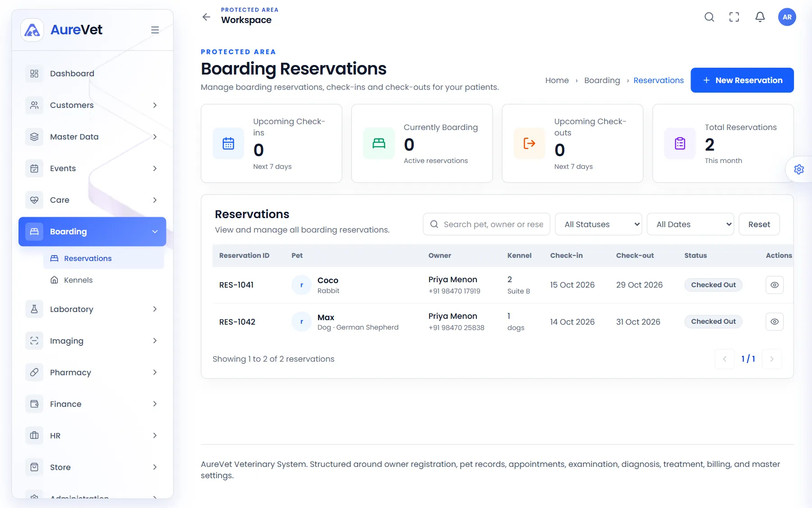Expand the Master Data menu chevron
Image resolution: width=812 pixels, height=508 pixels.
pos(155,137)
